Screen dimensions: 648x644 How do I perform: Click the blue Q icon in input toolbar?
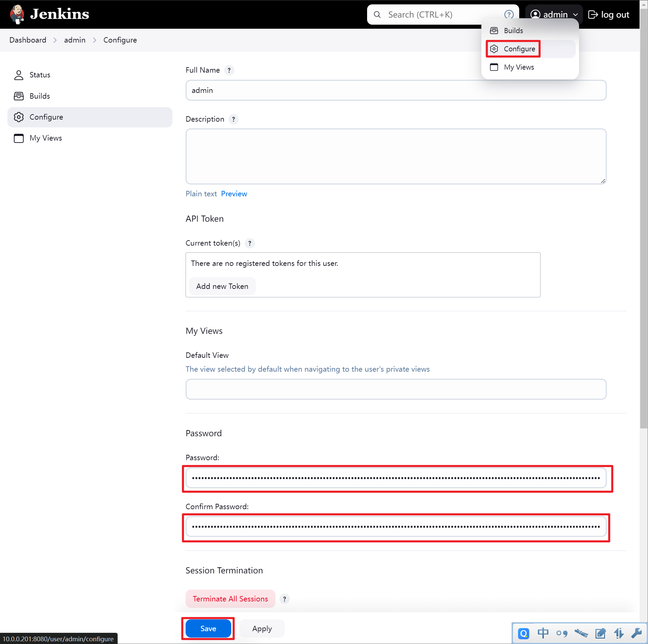coord(523,633)
